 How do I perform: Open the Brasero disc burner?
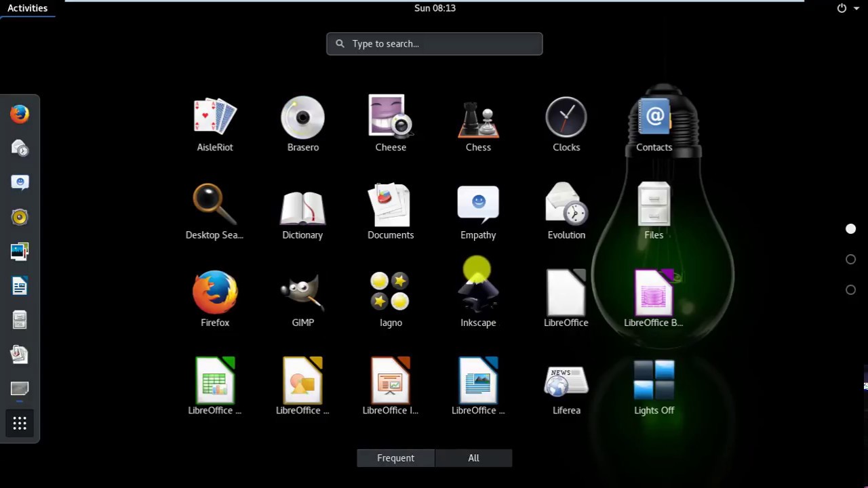coord(302,124)
